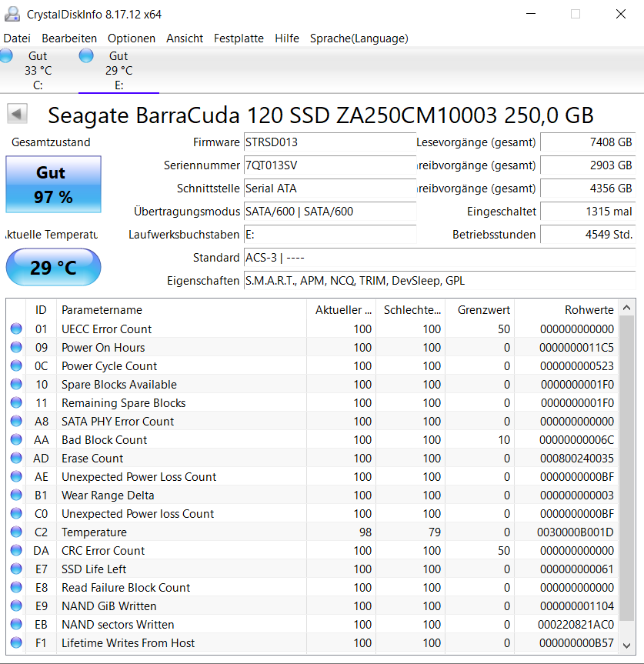
Task: Open the Datei menu
Action: click(x=17, y=38)
